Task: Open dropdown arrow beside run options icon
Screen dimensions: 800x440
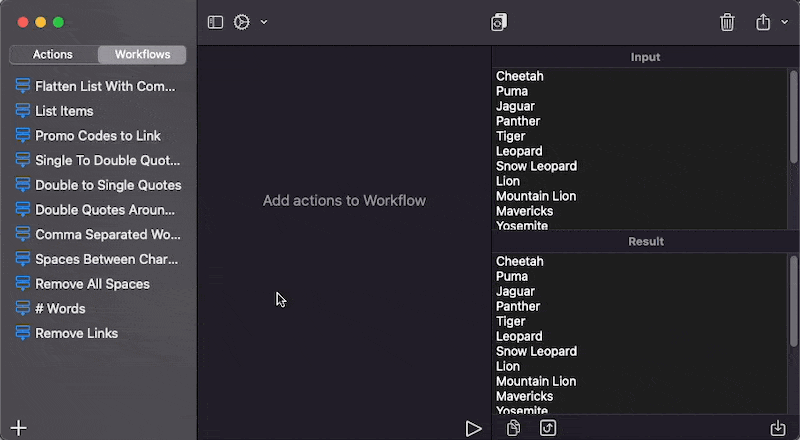Action: pyautogui.click(x=264, y=22)
